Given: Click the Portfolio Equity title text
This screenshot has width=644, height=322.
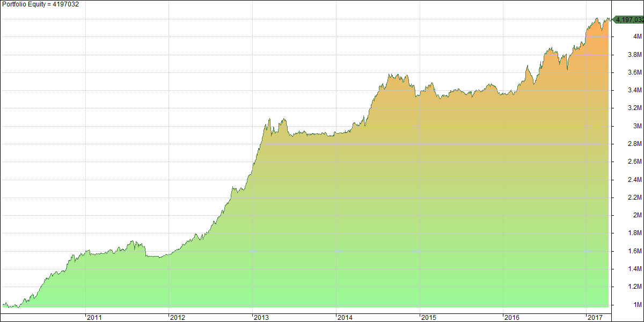Looking at the screenshot, I should pos(39,4).
